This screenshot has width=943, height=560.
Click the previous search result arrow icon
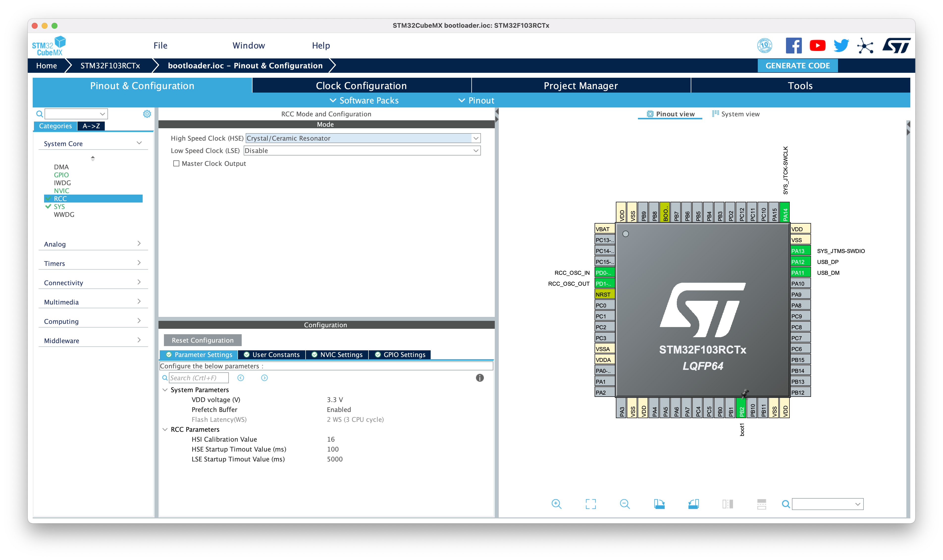click(x=241, y=378)
